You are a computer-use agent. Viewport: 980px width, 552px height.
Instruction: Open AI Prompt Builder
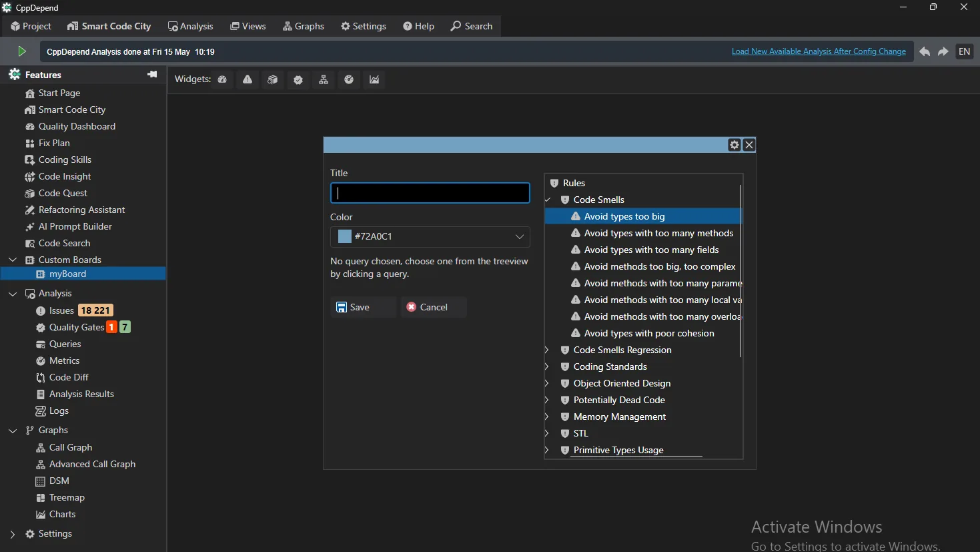click(75, 226)
